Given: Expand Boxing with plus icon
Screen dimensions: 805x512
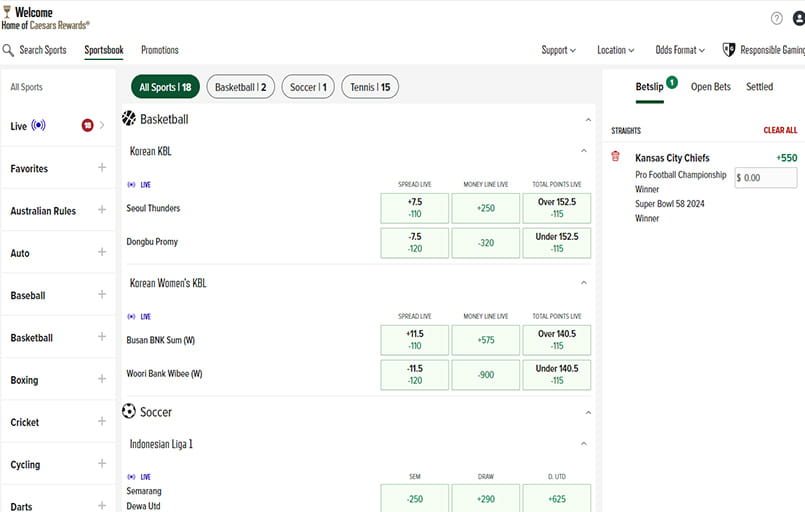Looking at the screenshot, I should pyautogui.click(x=102, y=378).
